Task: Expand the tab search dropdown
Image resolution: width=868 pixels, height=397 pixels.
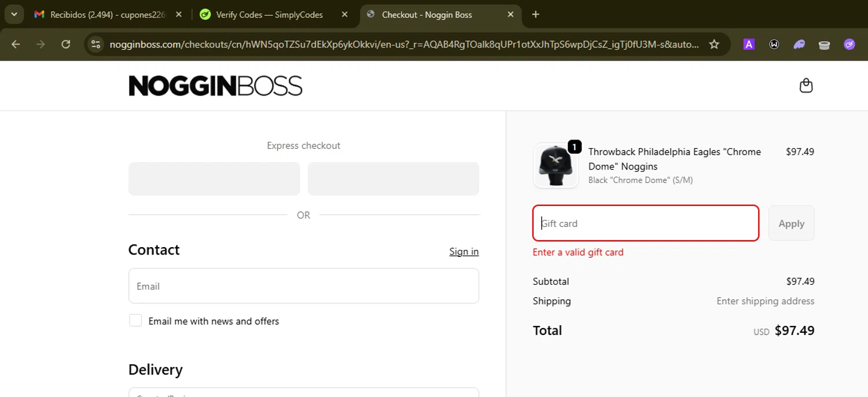Action: 14,14
